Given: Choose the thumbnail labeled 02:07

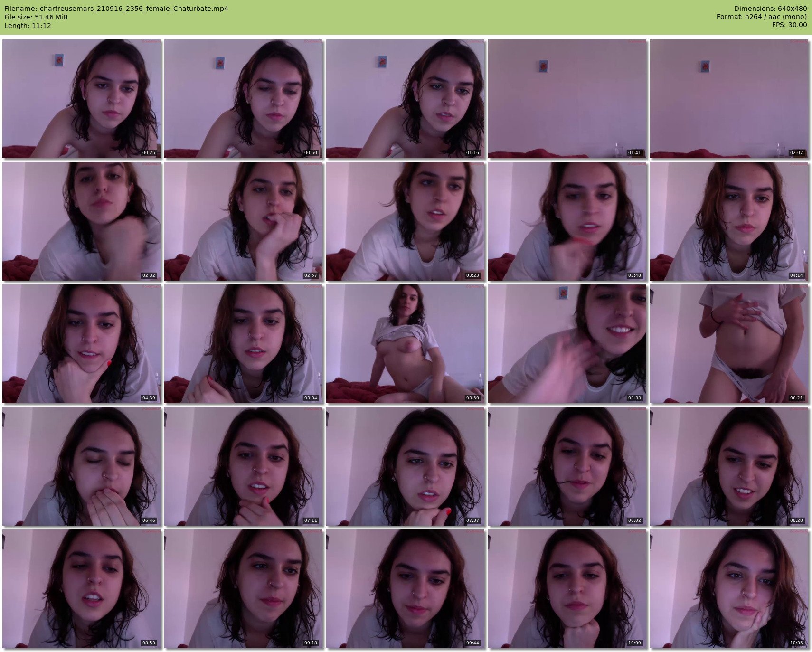Looking at the screenshot, I should tap(729, 99).
